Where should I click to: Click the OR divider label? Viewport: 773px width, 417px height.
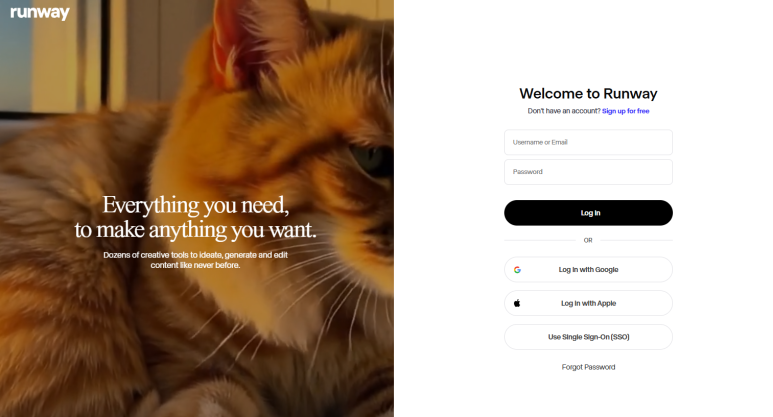pyautogui.click(x=588, y=241)
